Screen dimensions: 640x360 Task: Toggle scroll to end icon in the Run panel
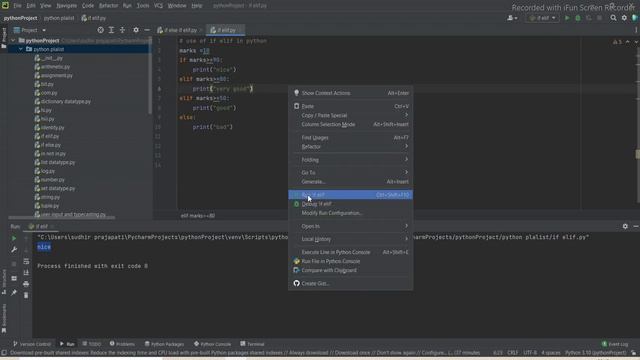pos(26,272)
